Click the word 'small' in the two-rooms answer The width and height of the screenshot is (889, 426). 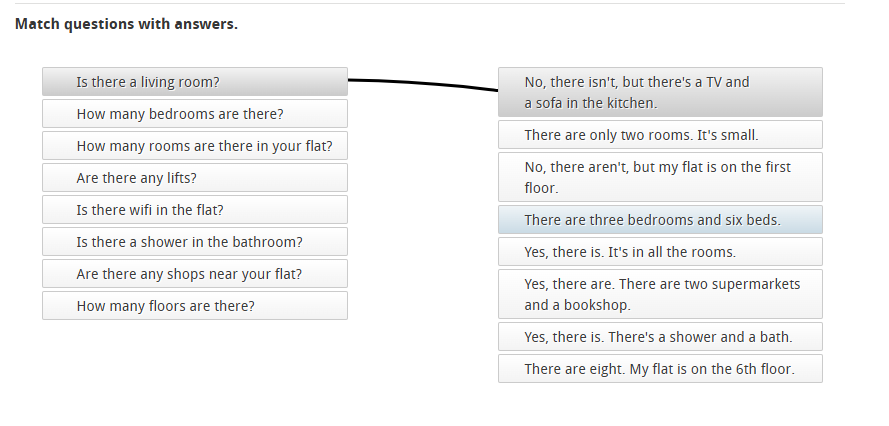pyautogui.click(x=739, y=134)
